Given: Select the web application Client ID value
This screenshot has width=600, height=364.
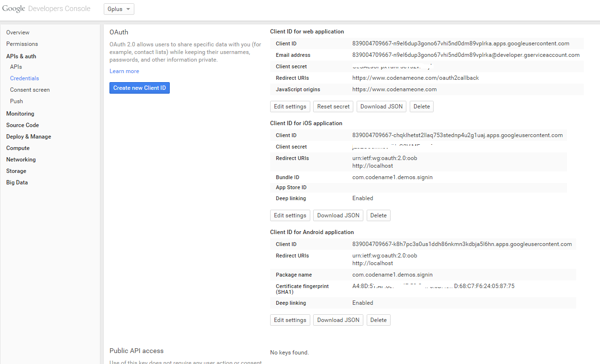Looking at the screenshot, I should [x=461, y=43].
